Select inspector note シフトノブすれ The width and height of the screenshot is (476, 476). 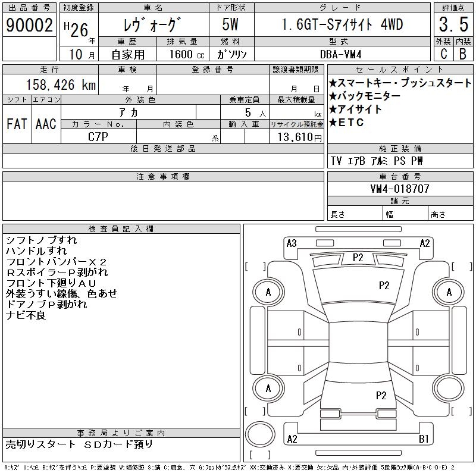pyautogui.click(x=41, y=240)
